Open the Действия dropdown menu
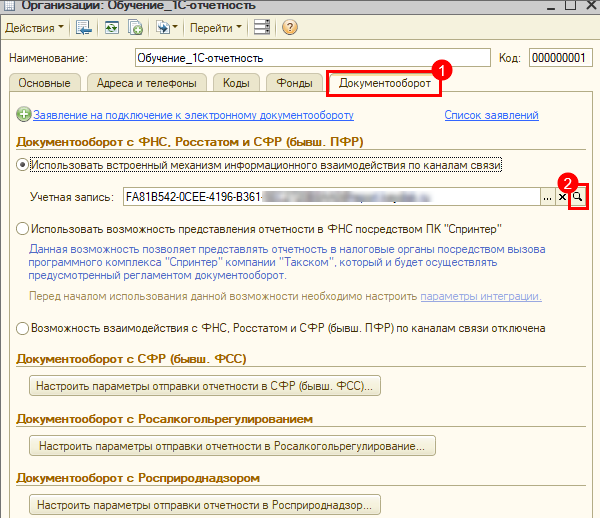This screenshot has height=518, width=600. [34, 26]
